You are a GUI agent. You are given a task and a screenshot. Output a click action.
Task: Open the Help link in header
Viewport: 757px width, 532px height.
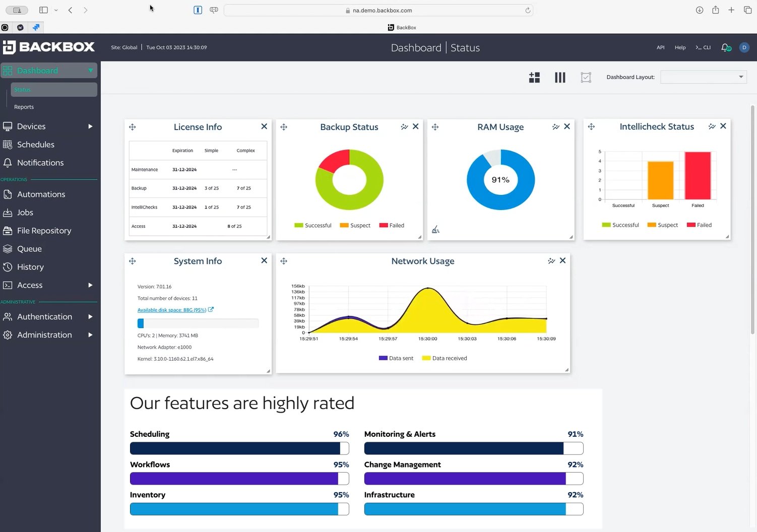680,47
